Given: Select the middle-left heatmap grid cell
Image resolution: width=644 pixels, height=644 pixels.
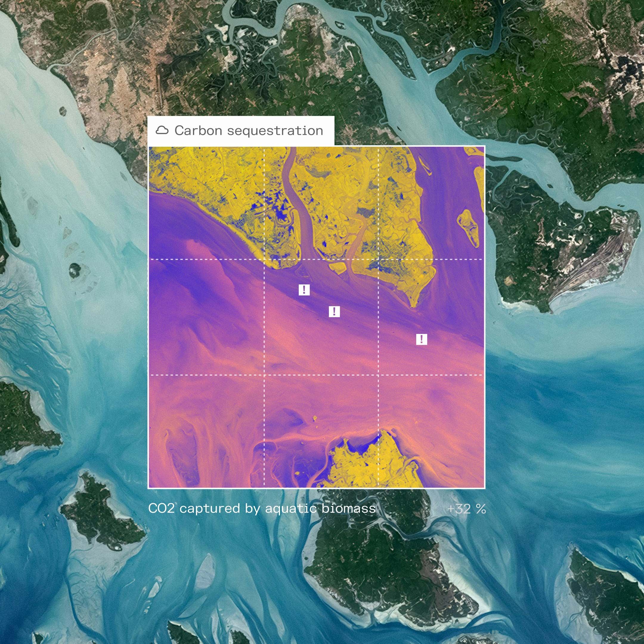Looking at the screenshot, I should coord(206,317).
